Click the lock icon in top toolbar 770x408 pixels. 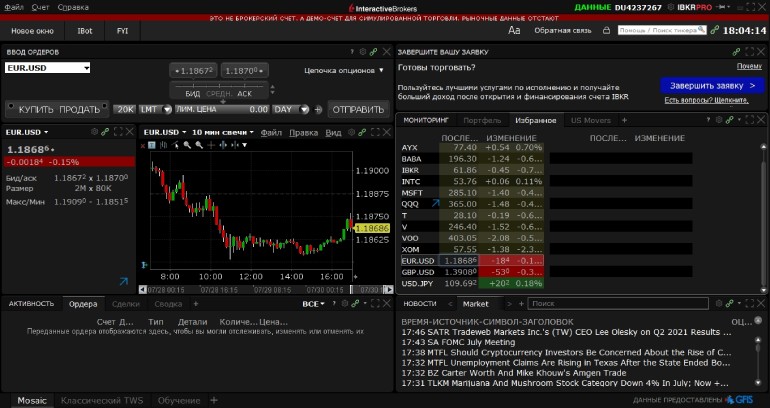(606, 30)
